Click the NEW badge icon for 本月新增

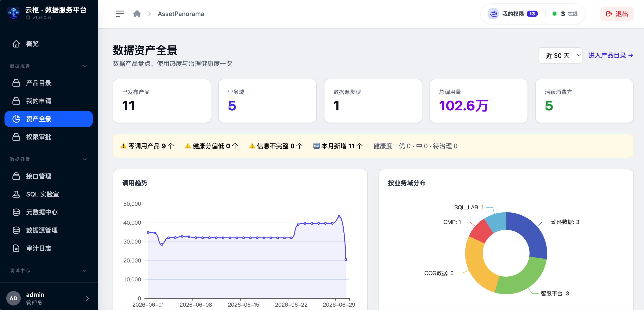[x=316, y=146]
